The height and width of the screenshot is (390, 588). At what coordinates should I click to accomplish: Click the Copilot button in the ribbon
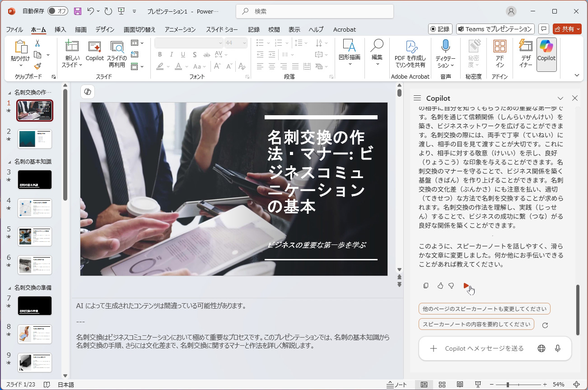pos(546,54)
